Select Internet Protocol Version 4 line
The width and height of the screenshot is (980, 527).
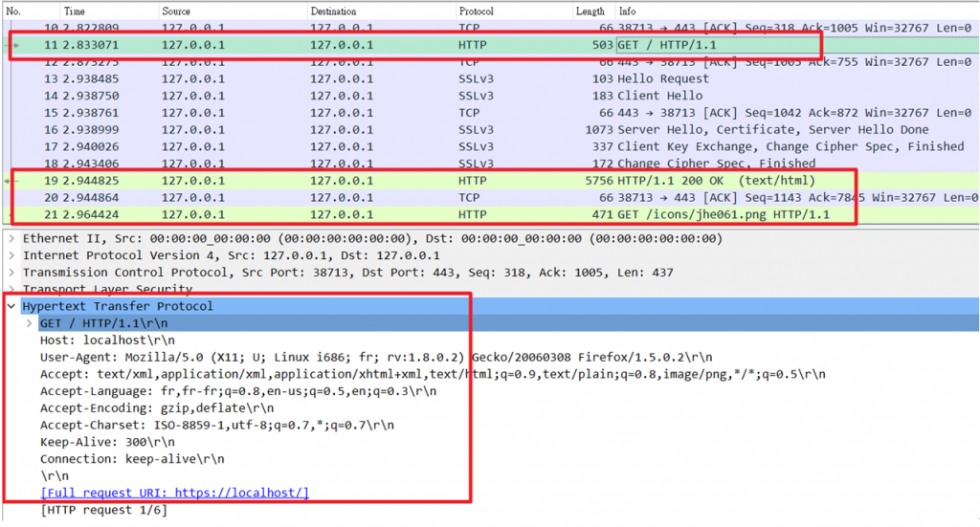[232, 255]
